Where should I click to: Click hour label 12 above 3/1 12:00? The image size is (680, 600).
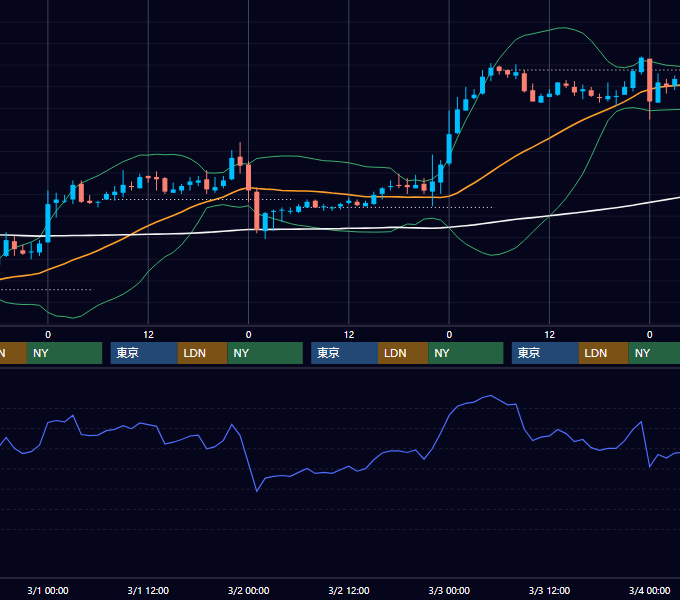coord(148,335)
